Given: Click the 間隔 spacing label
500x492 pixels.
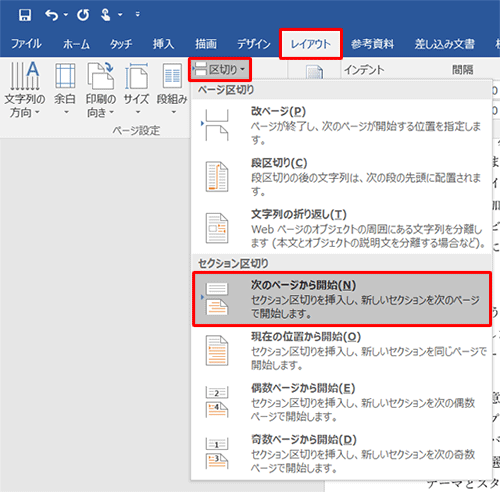Looking at the screenshot, I should click(462, 70).
